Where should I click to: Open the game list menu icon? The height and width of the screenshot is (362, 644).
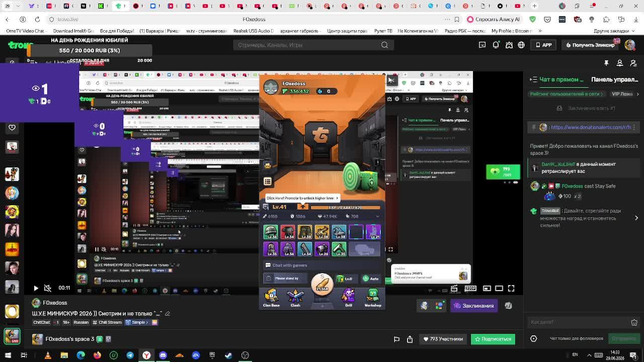click(x=268, y=182)
